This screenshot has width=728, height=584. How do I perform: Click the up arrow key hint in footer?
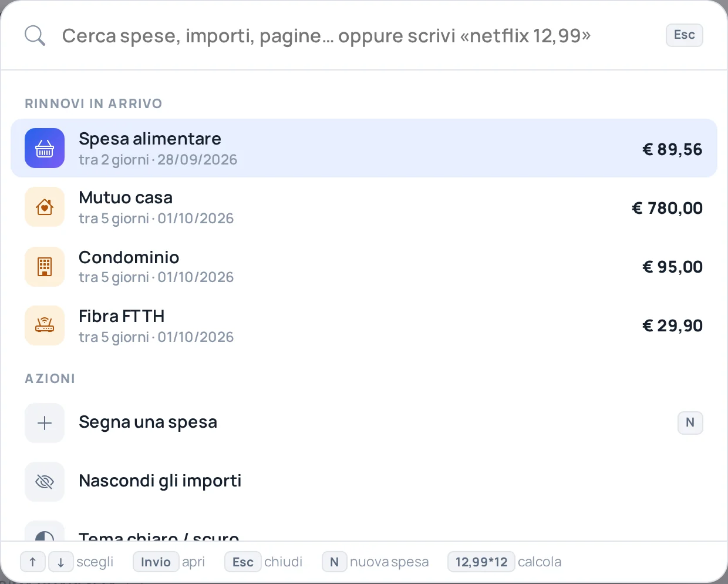33,562
